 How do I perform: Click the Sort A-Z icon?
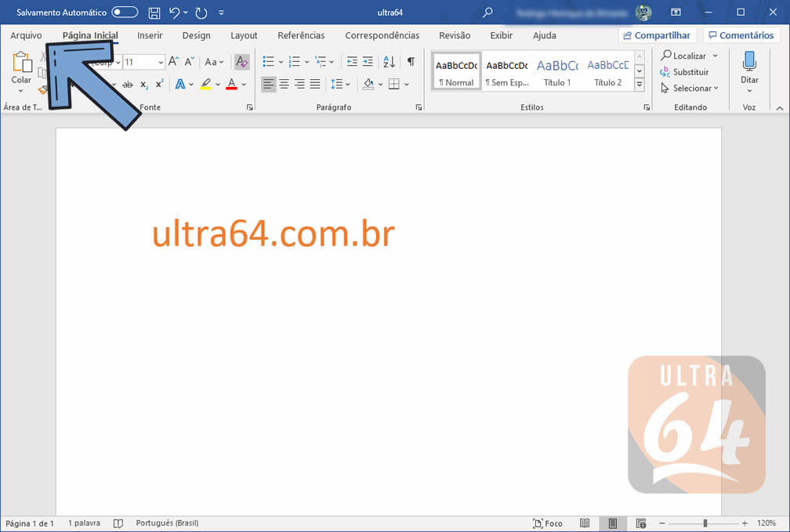[390, 62]
